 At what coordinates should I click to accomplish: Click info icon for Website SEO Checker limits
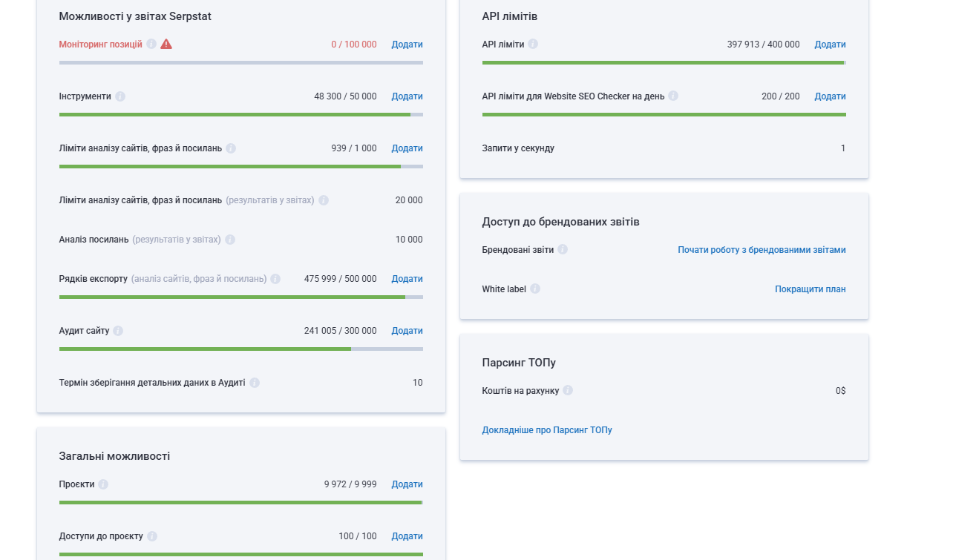[x=673, y=96]
